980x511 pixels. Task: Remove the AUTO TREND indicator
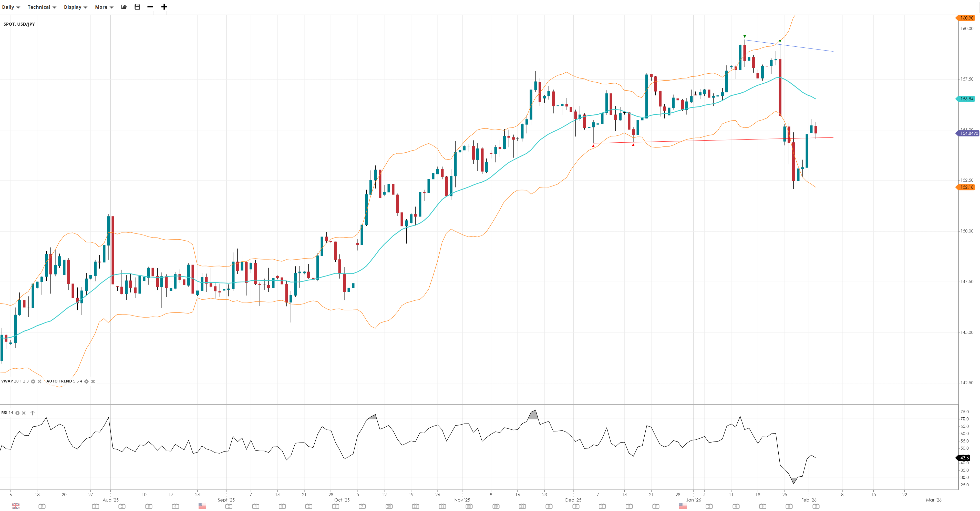(x=93, y=381)
